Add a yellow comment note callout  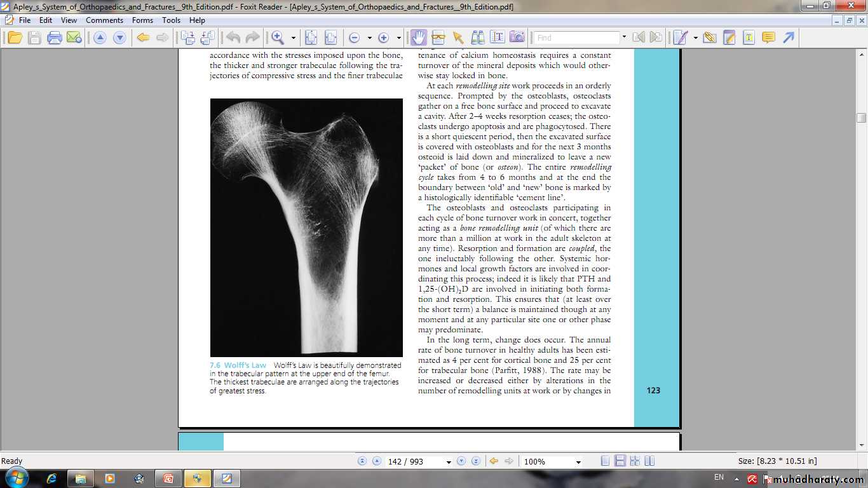point(768,38)
